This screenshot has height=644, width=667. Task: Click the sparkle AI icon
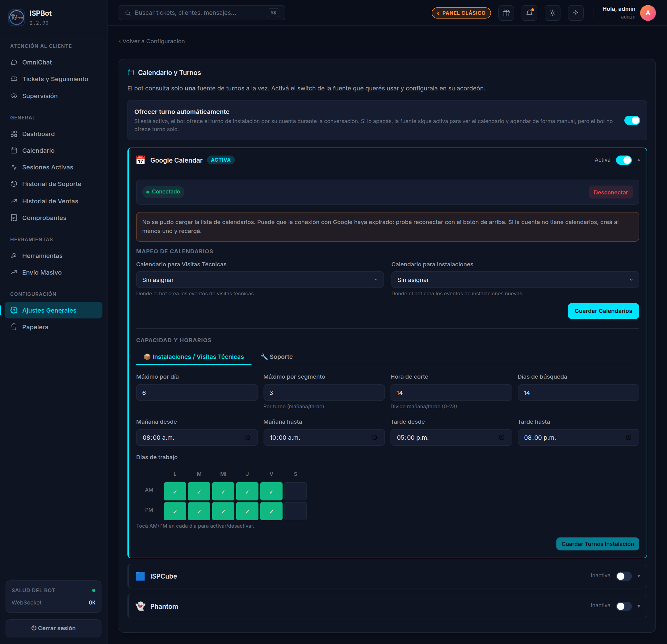coord(576,13)
